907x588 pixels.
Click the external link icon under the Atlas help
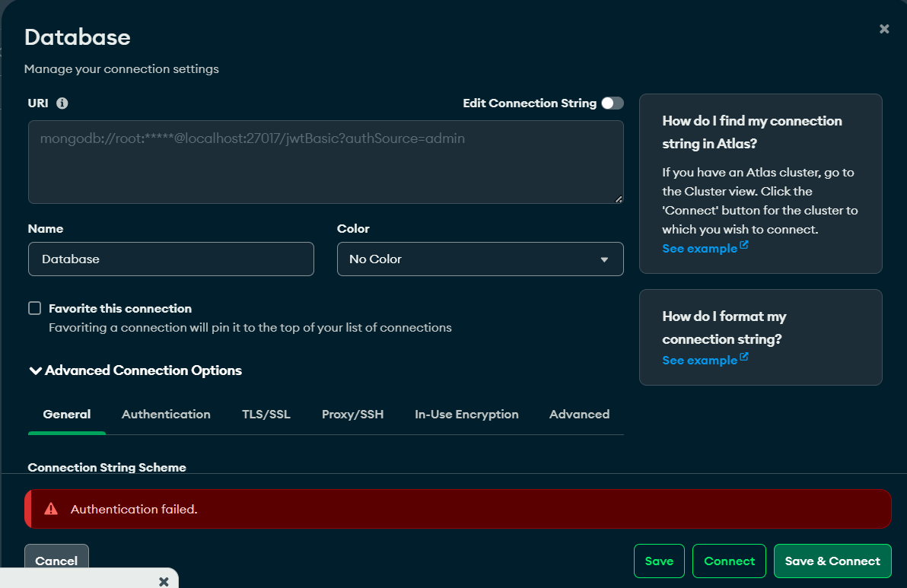744,246
